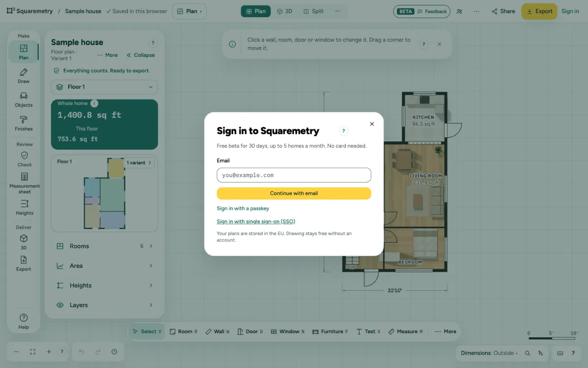
Task: Open the Plan dropdown next to Saved status
Action: click(x=189, y=11)
